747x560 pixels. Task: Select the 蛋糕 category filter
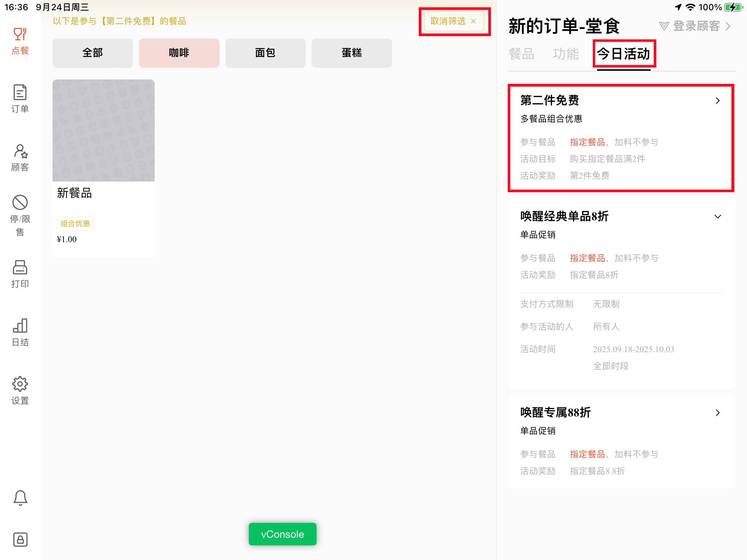click(x=352, y=53)
